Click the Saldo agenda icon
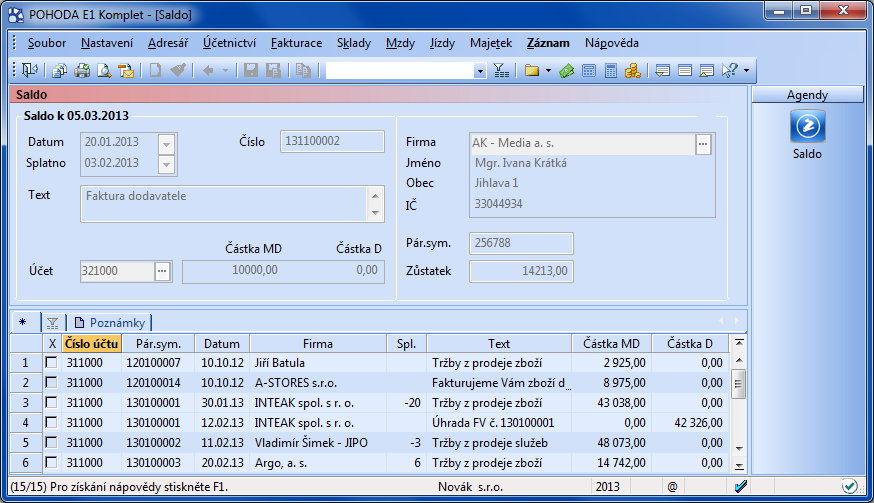This screenshot has height=503, width=874. (806, 127)
